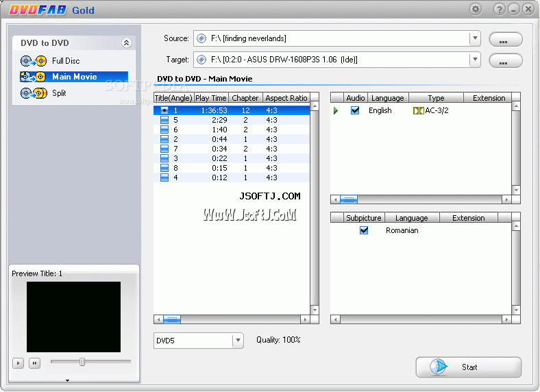Click the 1:36:53 play time cell
Screen dimensions: 540x392
pyautogui.click(x=214, y=110)
